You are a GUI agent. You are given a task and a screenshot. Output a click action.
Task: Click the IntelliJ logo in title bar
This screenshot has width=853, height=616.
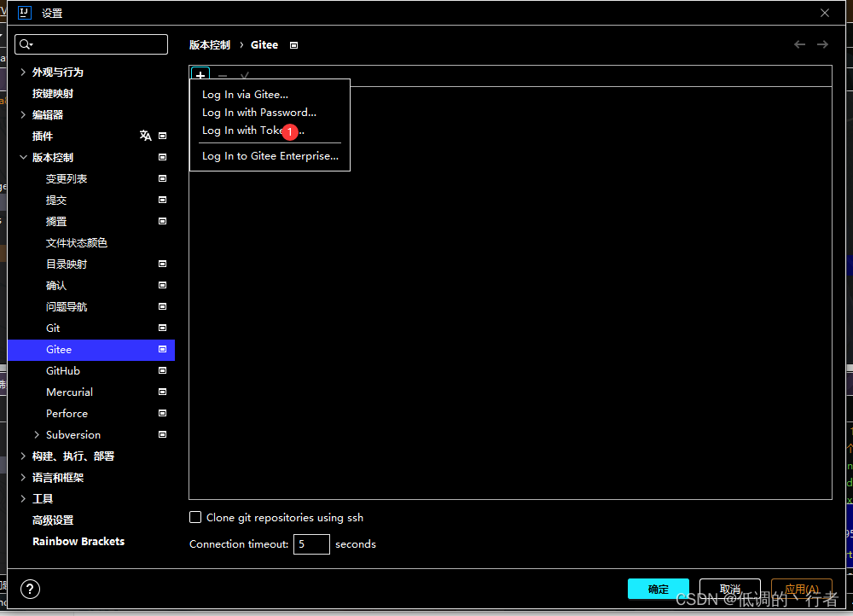click(x=25, y=13)
